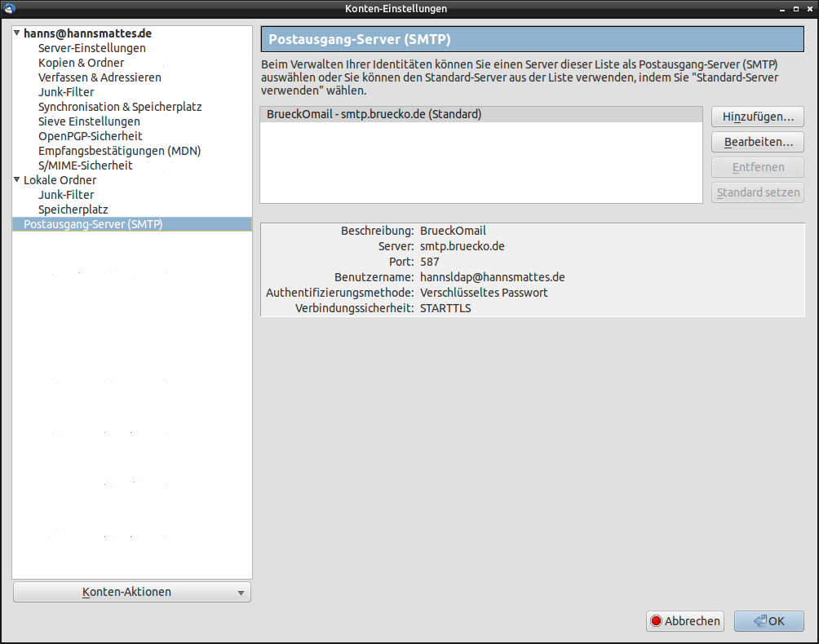Select Synchronisation & Speicherplatz
Viewport: 819px width, 644px height.
pos(120,107)
